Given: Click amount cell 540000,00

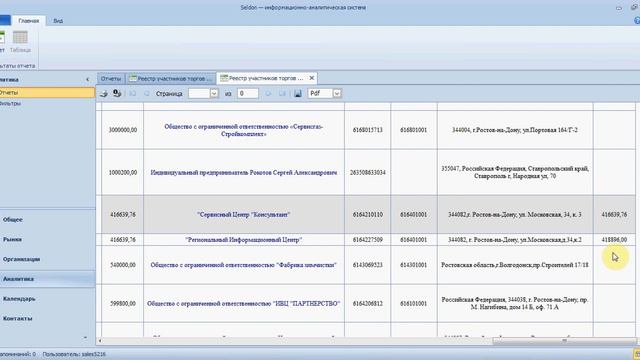Looking at the screenshot, I should [123, 265].
